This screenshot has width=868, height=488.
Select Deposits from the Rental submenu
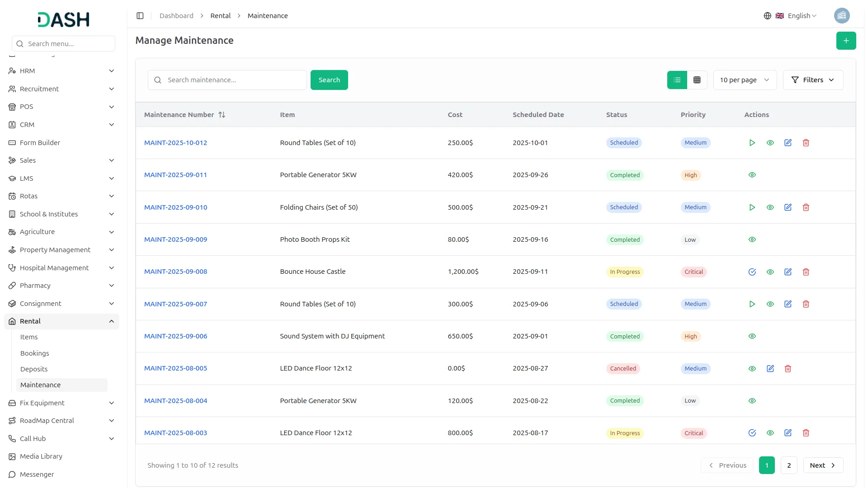coord(34,369)
